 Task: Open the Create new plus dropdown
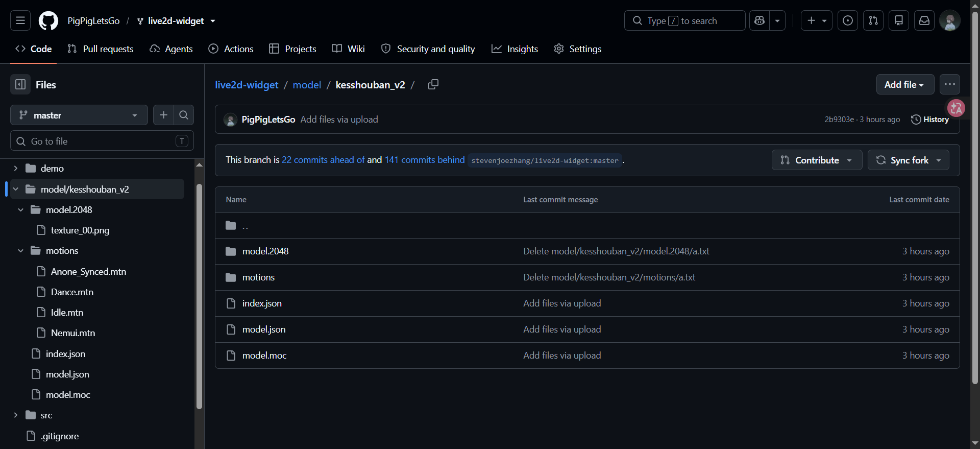coord(817,20)
